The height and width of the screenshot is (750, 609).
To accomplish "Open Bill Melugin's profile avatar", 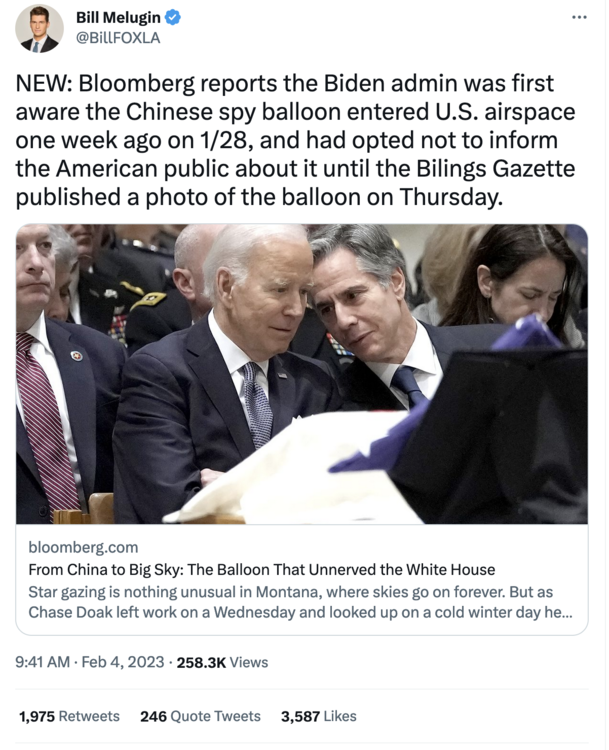I will (39, 29).
